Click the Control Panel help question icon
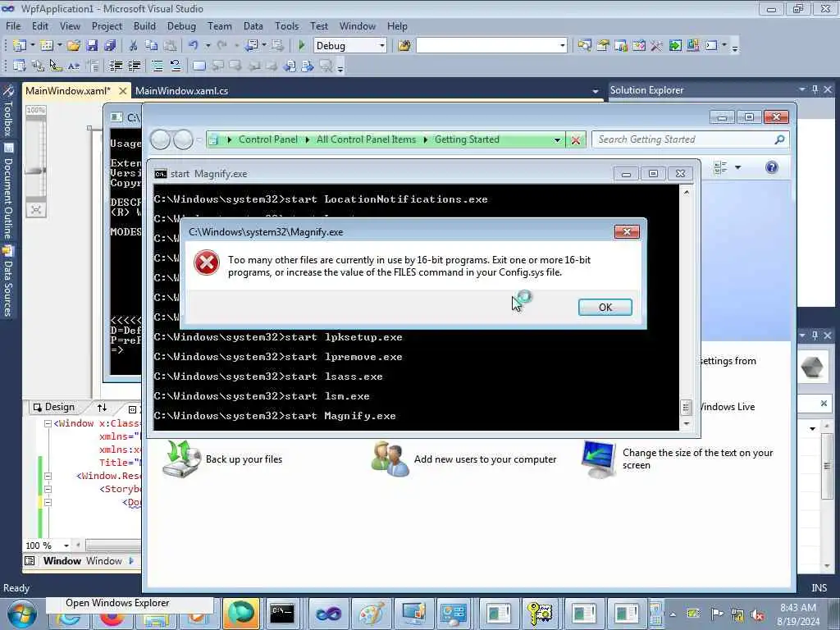Screen dimensions: 840x630 (x=771, y=167)
